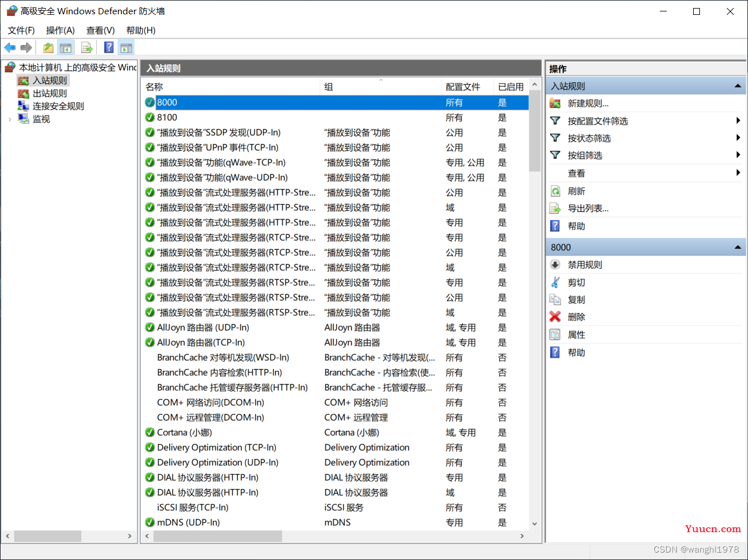Click the filter funnel icon for 按状态筛选
This screenshot has height=560, width=748.
pyautogui.click(x=555, y=138)
